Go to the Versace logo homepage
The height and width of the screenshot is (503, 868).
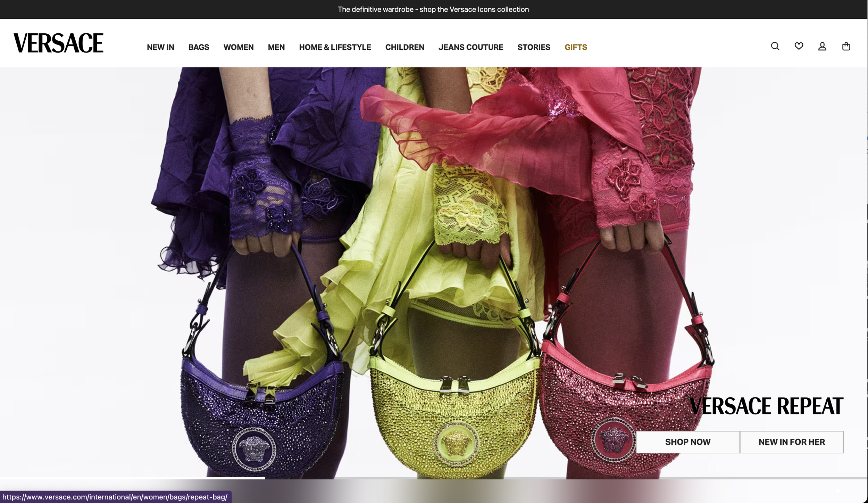click(58, 43)
